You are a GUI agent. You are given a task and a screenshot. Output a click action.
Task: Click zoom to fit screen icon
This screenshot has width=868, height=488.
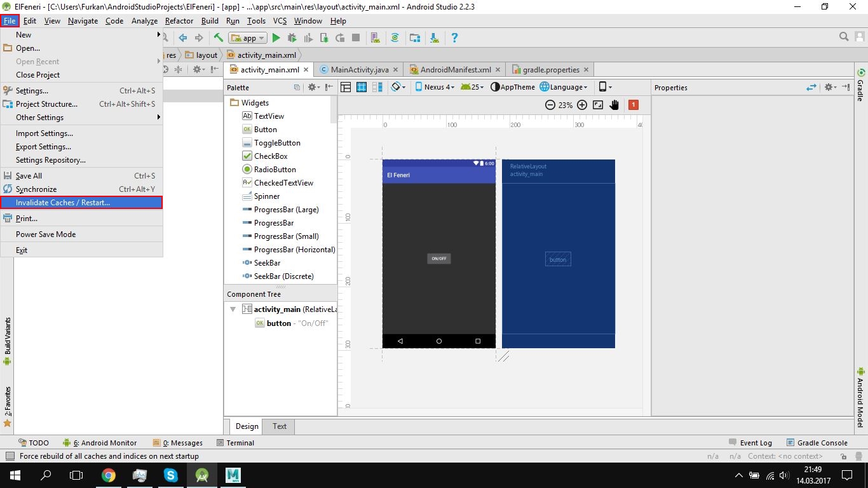coord(598,105)
